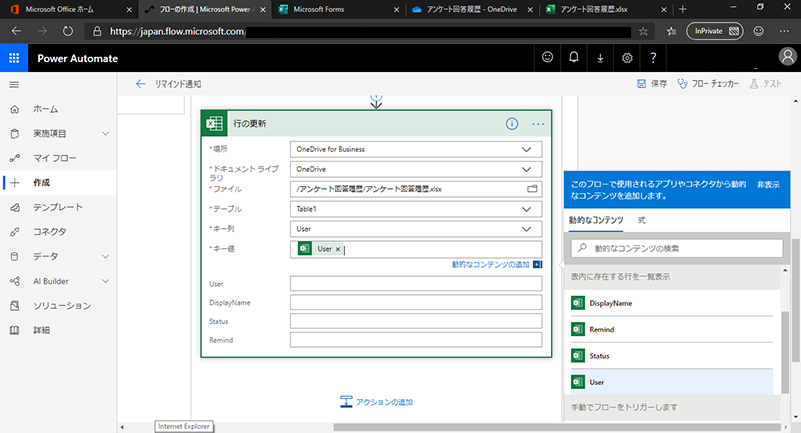Click the 動的なコンテンツの検索 search box

pos(677,248)
